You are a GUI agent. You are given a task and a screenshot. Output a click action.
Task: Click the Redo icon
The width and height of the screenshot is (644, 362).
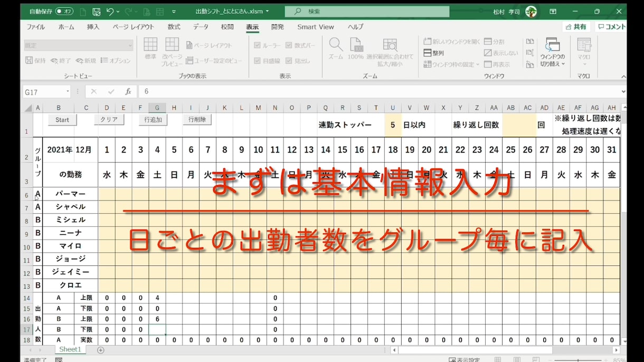click(x=127, y=11)
